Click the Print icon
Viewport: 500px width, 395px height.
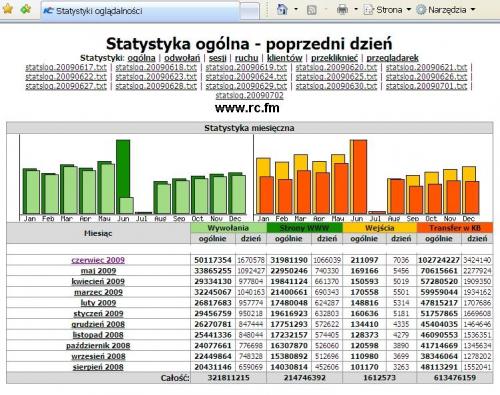(x=342, y=10)
